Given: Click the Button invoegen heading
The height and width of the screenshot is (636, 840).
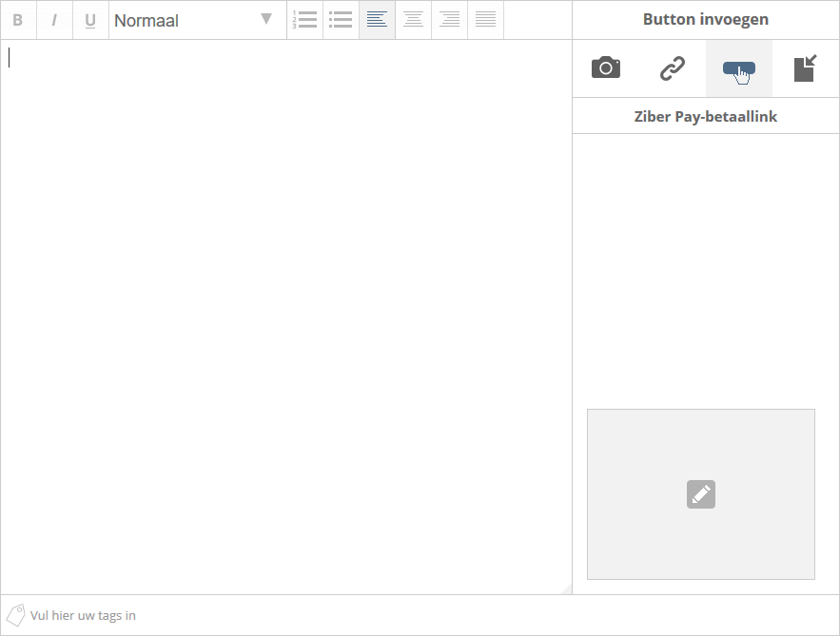Looking at the screenshot, I should [706, 19].
